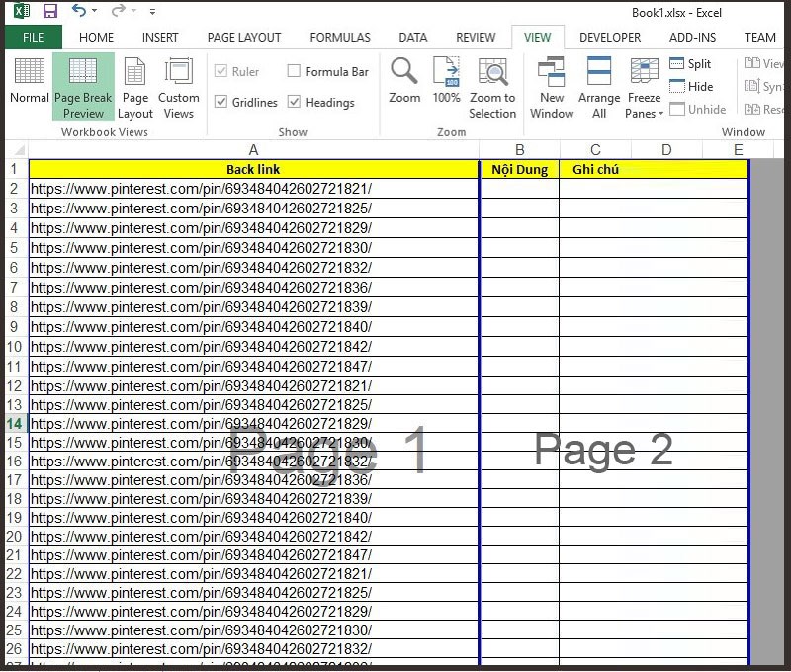Click the link cell in row 11

tap(253, 366)
